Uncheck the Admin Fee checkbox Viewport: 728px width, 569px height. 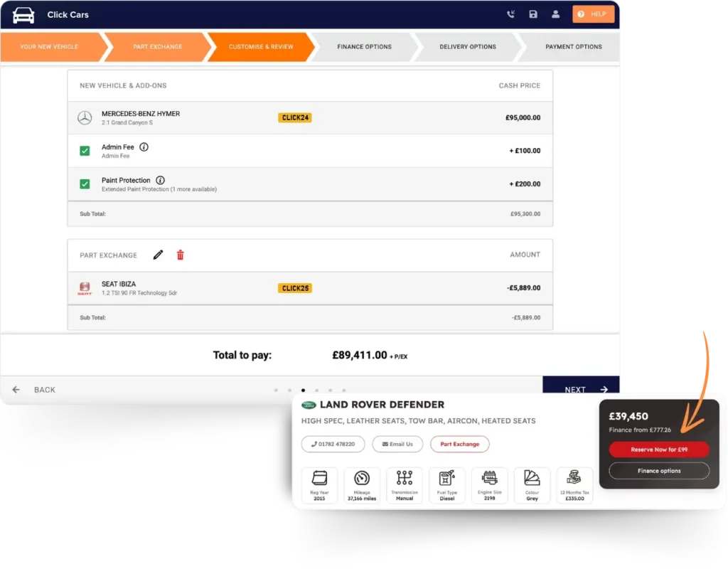click(85, 151)
